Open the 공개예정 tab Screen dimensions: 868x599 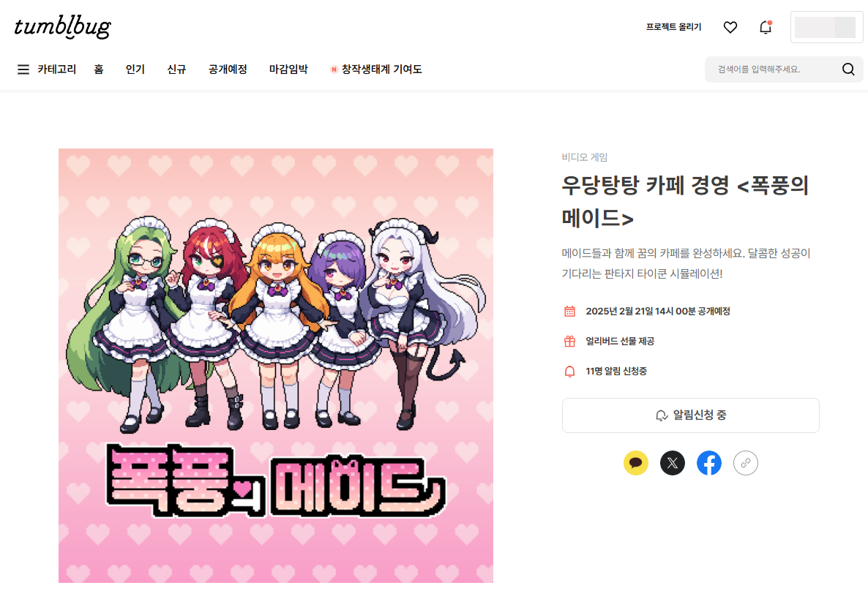tap(228, 69)
